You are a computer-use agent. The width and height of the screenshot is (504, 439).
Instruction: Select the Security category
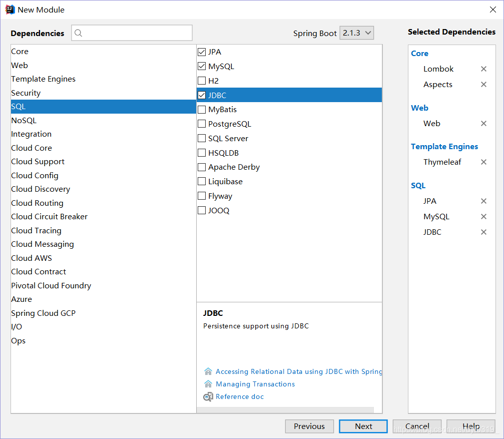pos(103,93)
